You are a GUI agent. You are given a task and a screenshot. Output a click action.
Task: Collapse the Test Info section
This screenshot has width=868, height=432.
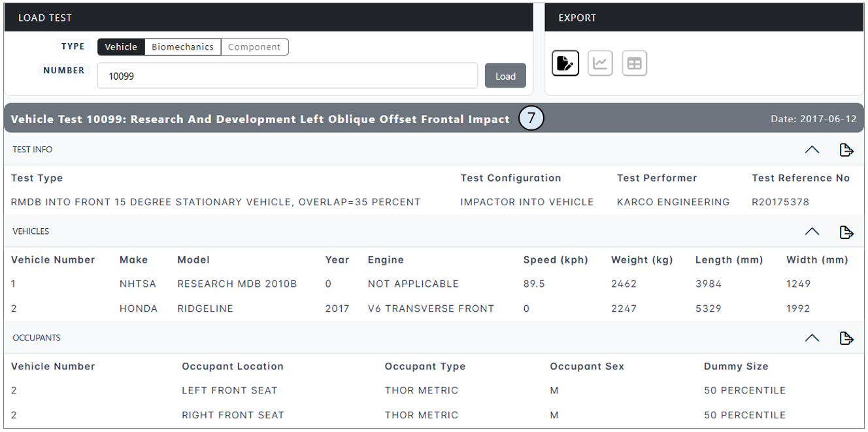click(812, 150)
